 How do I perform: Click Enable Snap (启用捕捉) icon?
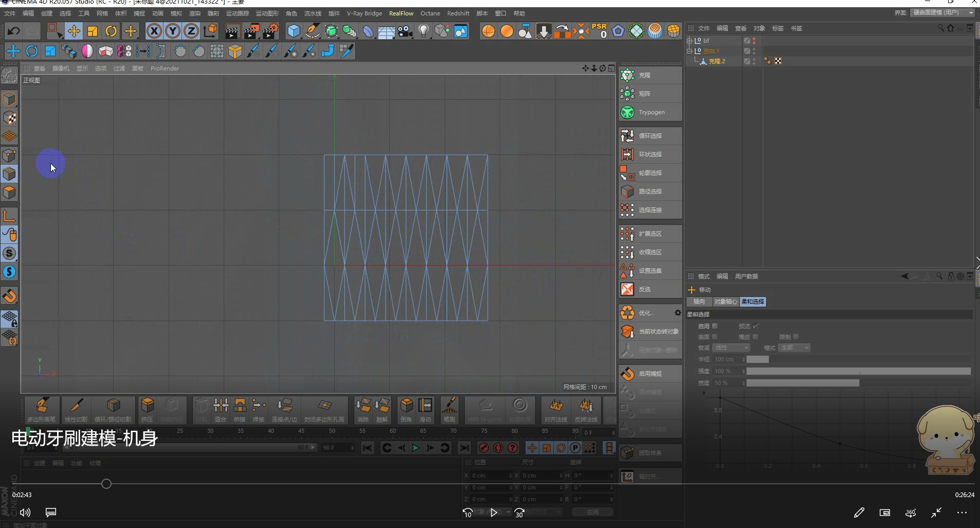tap(627, 374)
